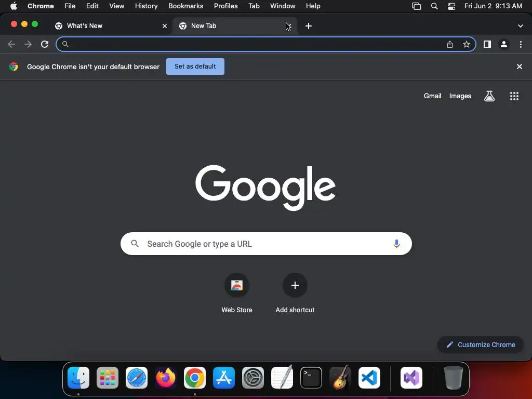Screen dimensions: 532x399
Task: Open Spotlight search in menu bar
Action: point(434,6)
